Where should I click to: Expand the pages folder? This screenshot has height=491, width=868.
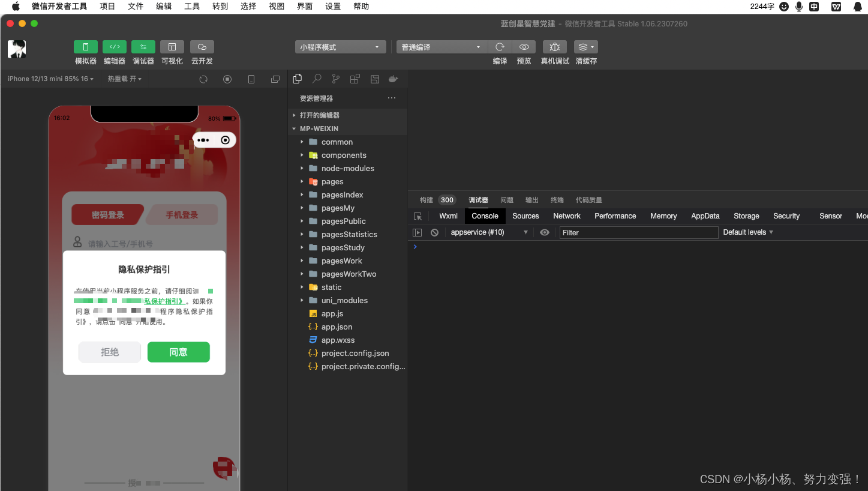click(x=347, y=181)
